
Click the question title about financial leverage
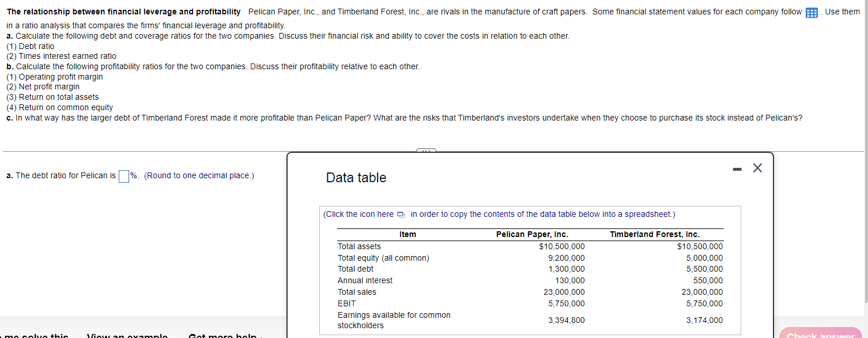(123, 12)
